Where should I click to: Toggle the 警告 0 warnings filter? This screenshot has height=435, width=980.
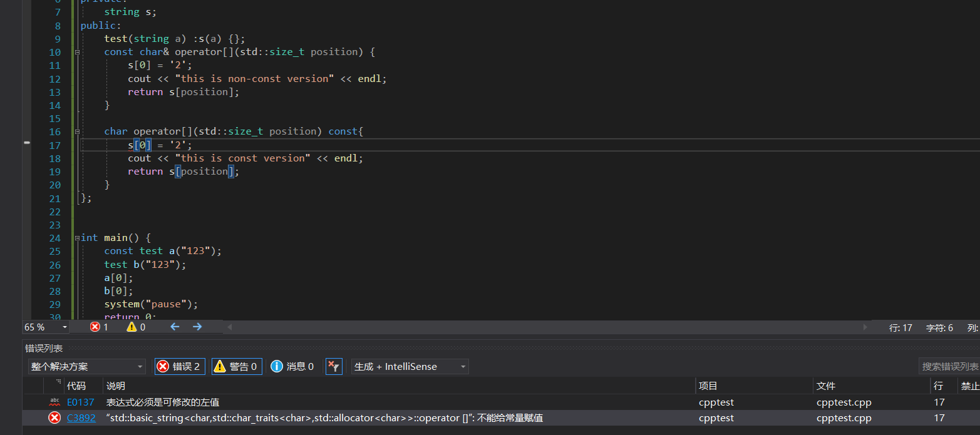237,367
